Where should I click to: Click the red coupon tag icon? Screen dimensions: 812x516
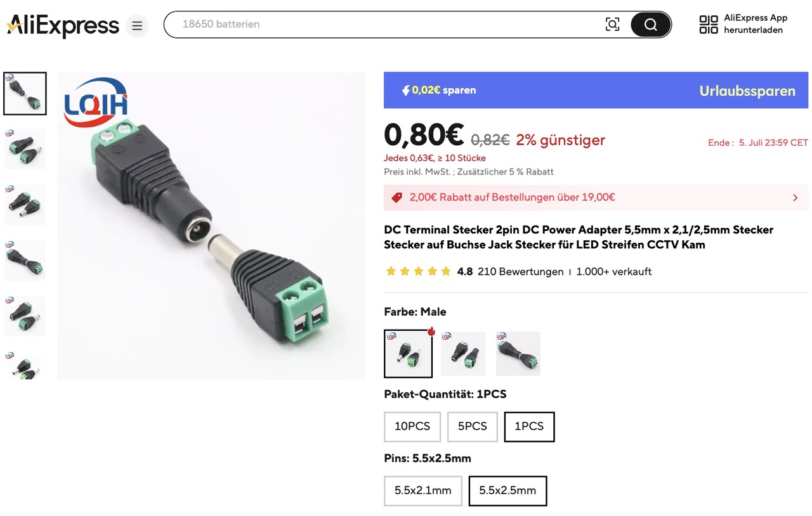(x=397, y=197)
